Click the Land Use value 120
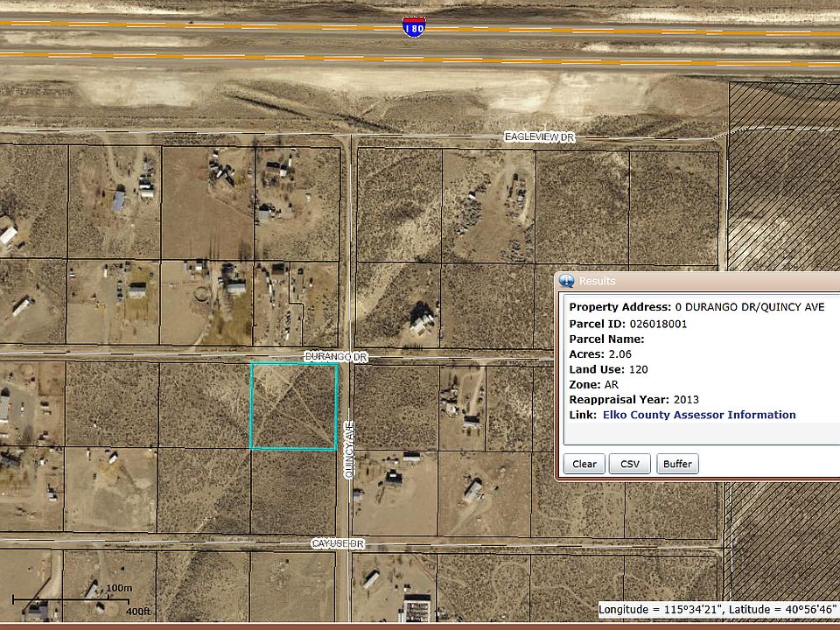This screenshot has height=630, width=840. 638,369
